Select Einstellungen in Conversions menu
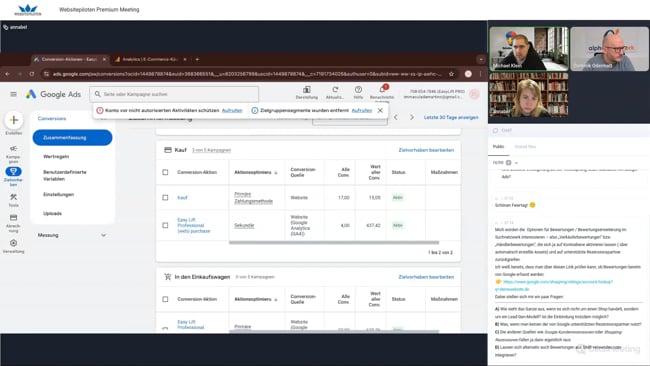 tap(58, 194)
